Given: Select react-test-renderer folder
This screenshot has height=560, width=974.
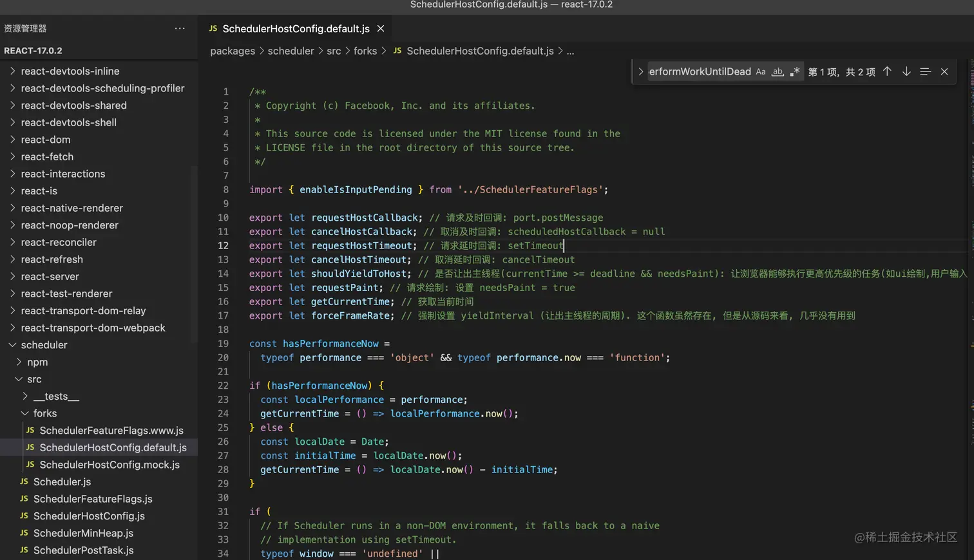Looking at the screenshot, I should point(66,294).
